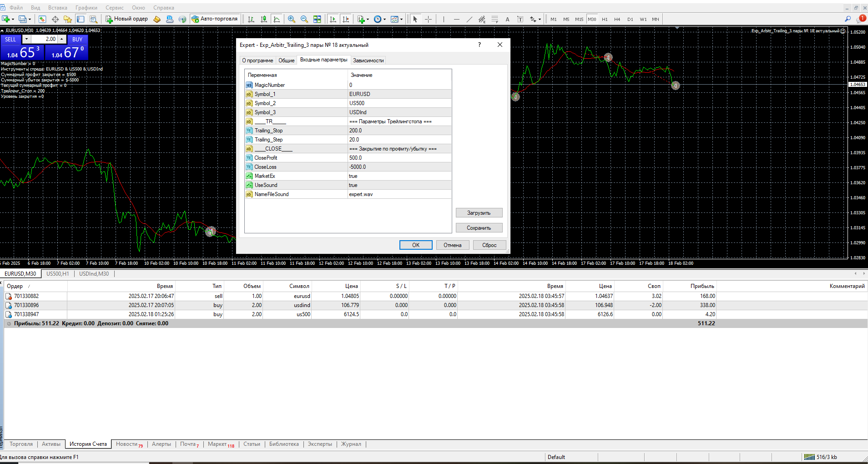Open the Зависимости tab in dialog

(x=368, y=61)
